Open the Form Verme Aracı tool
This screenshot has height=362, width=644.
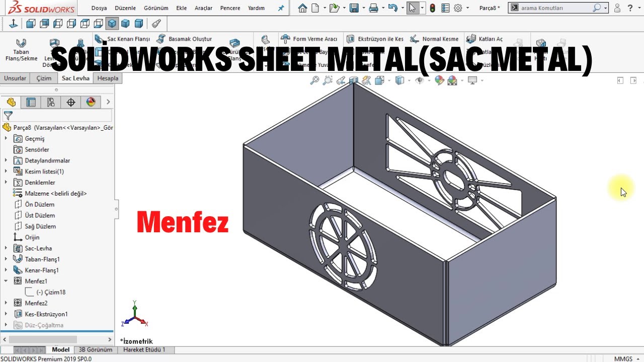pyautogui.click(x=308, y=39)
